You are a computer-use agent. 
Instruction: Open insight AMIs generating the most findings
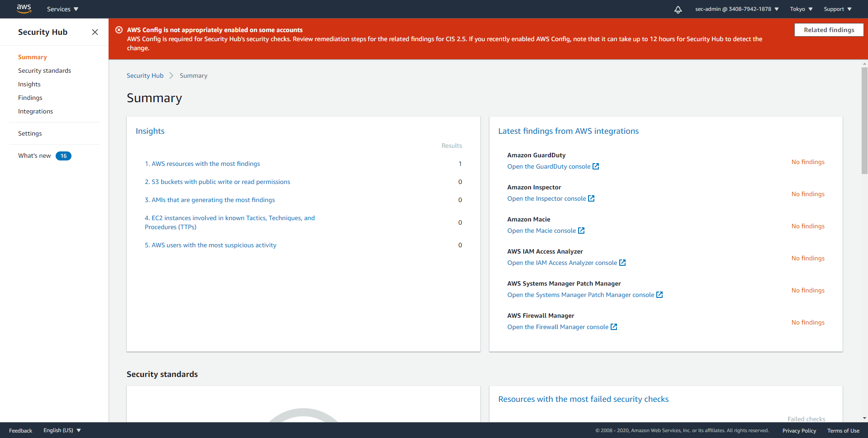click(210, 200)
